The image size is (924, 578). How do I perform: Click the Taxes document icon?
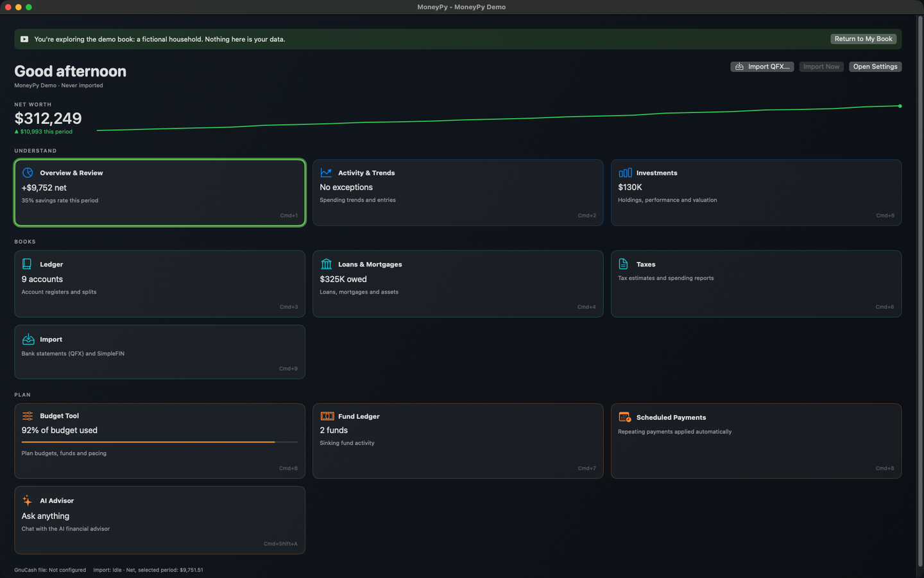[x=623, y=264]
